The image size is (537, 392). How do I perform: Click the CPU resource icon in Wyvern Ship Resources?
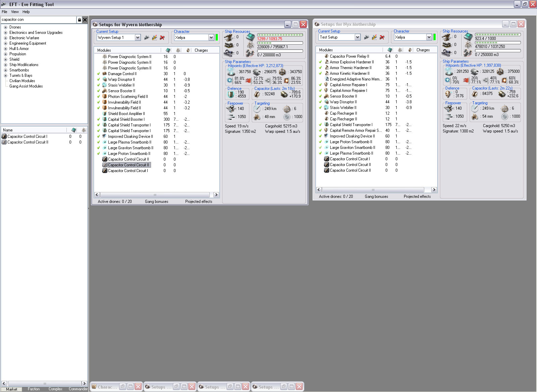pos(250,37)
